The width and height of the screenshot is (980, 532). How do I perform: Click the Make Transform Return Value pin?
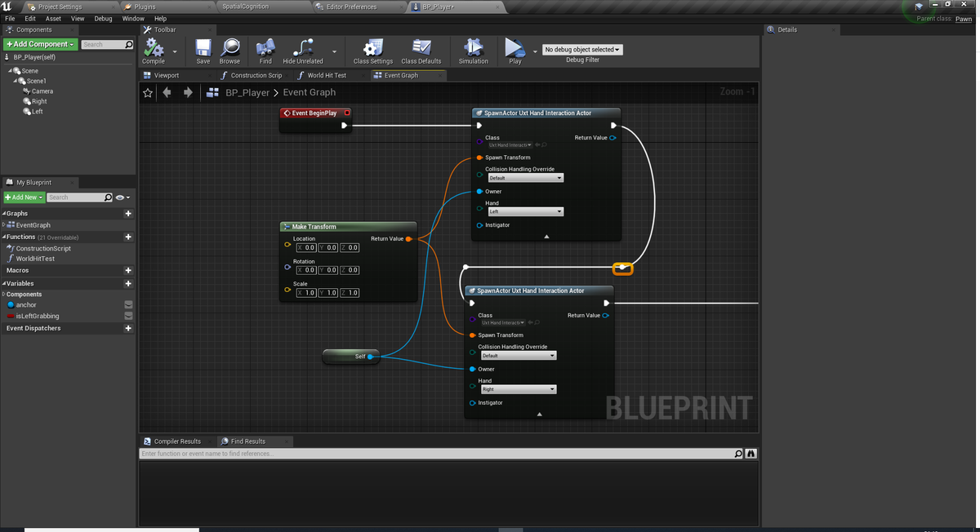(408, 238)
